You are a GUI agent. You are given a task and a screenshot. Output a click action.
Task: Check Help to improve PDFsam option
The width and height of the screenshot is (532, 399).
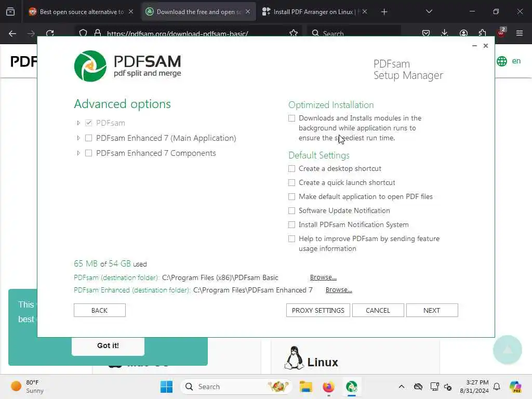click(291, 238)
